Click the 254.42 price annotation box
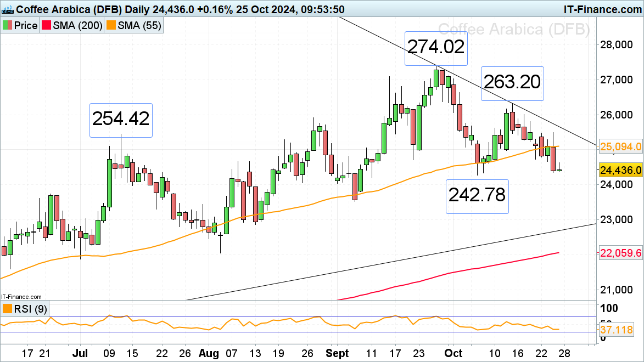Image resolution: width=644 pixels, height=362 pixels. pos(121,118)
